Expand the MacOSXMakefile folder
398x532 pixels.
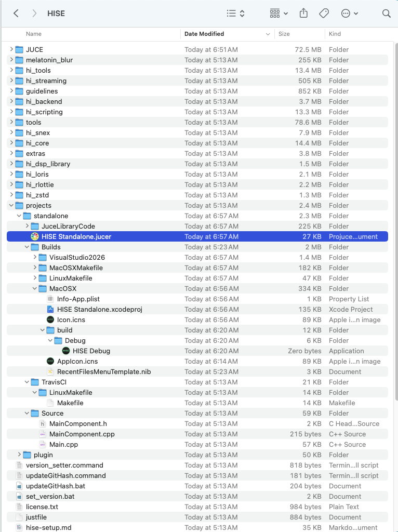35,268
